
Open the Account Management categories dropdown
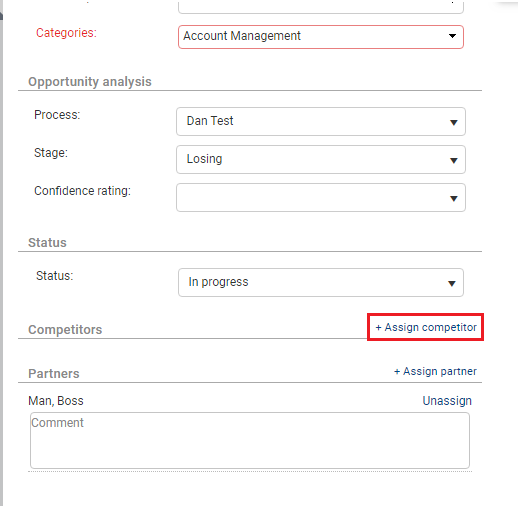[321, 37]
